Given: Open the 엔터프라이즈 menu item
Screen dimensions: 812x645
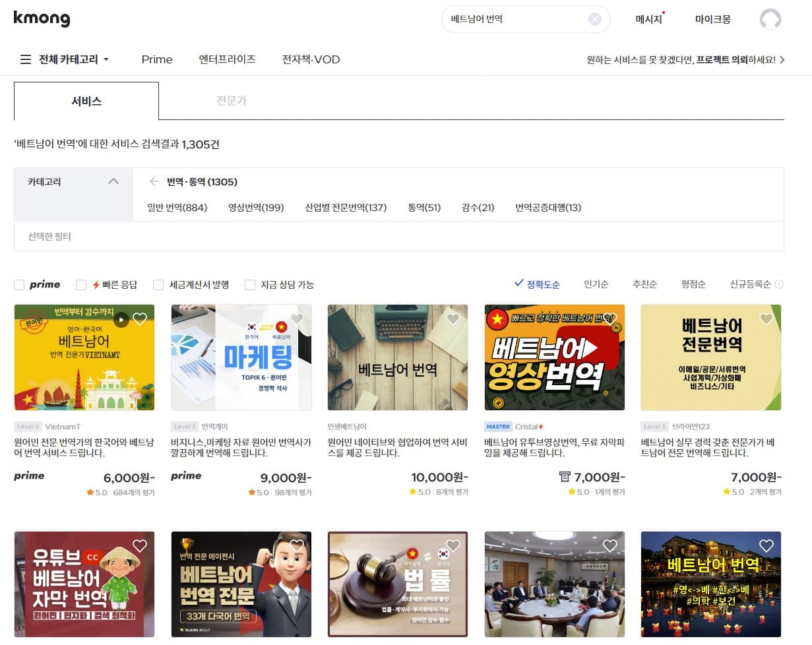Looking at the screenshot, I should click(227, 59).
